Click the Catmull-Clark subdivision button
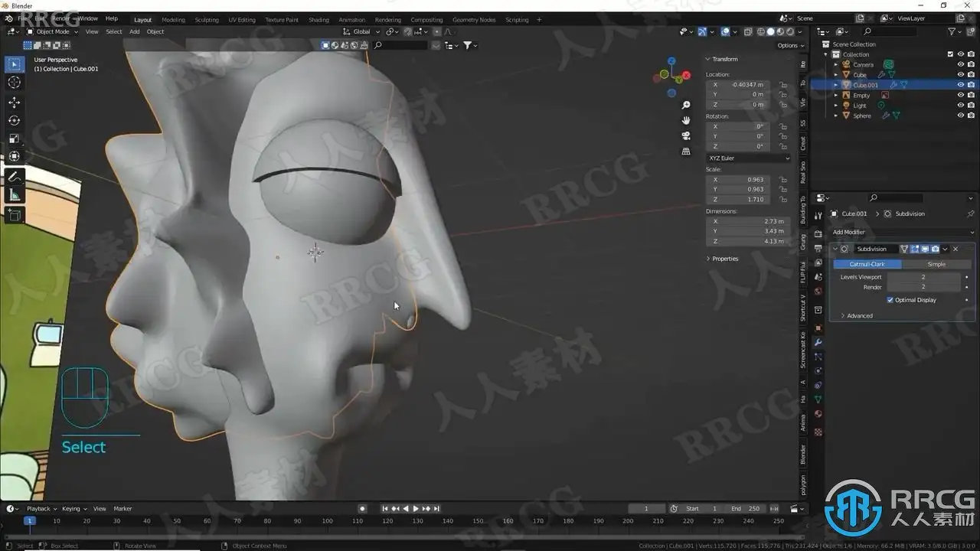This screenshot has width=980, height=551. 867,264
